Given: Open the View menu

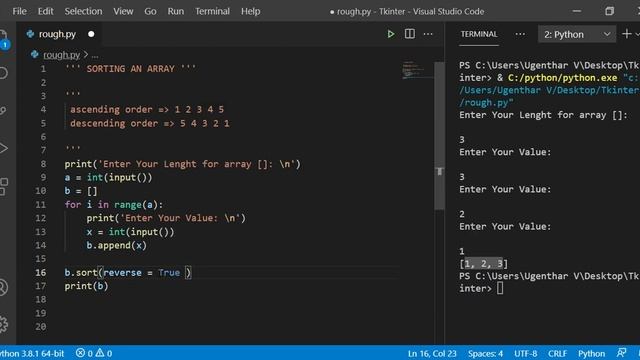Looking at the screenshot, I should 123,11.
